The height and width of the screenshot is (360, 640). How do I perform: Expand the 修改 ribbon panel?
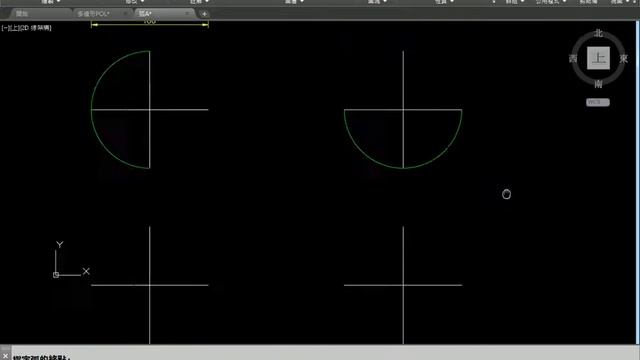[134, 2]
